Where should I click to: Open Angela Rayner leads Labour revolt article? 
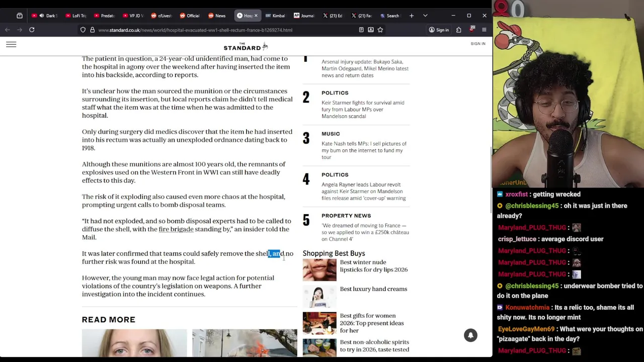tap(363, 192)
